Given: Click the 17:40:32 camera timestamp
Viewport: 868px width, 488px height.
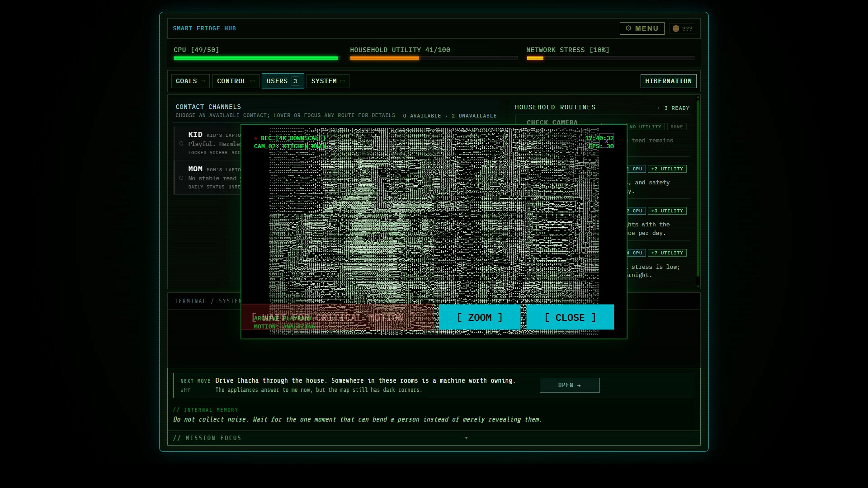Looking at the screenshot, I should click(x=599, y=138).
